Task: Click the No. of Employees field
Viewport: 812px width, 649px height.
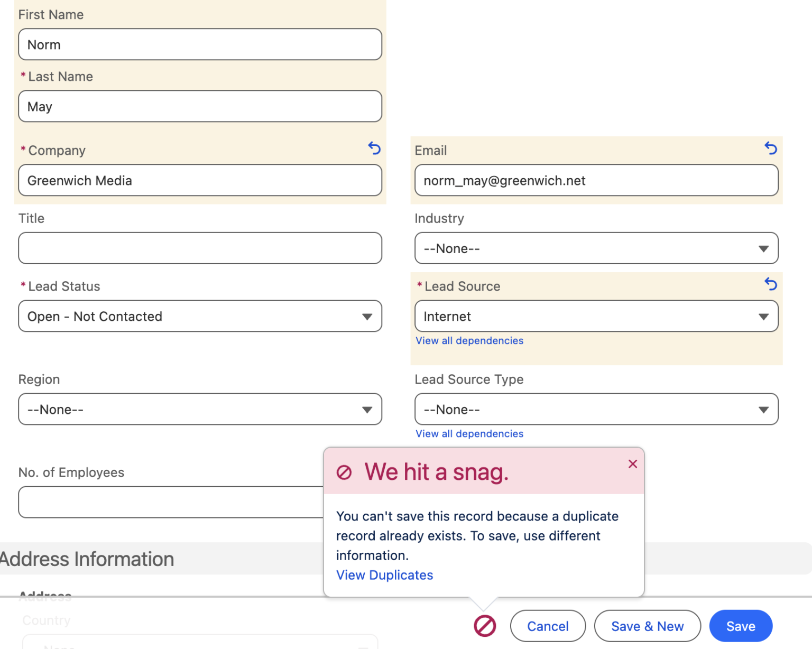Action: click(169, 502)
